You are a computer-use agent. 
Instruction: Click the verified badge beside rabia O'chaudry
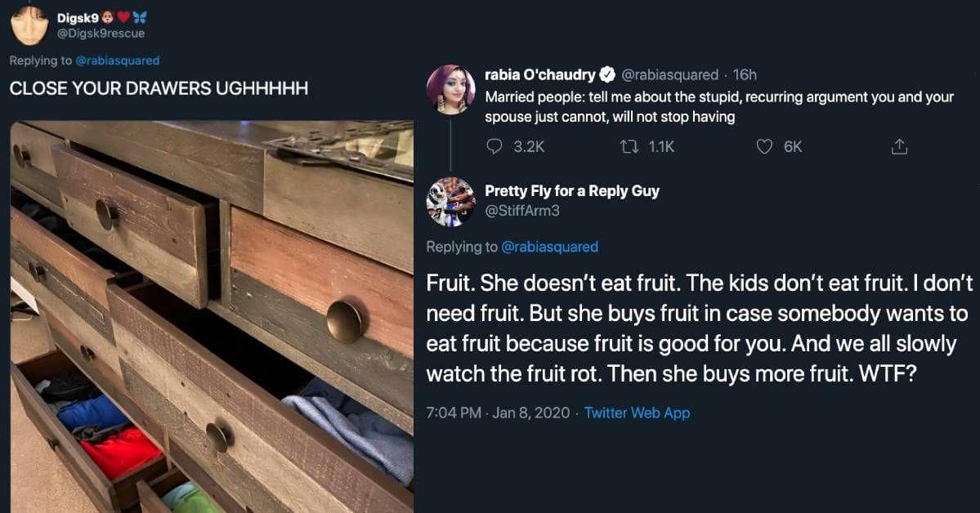click(607, 75)
